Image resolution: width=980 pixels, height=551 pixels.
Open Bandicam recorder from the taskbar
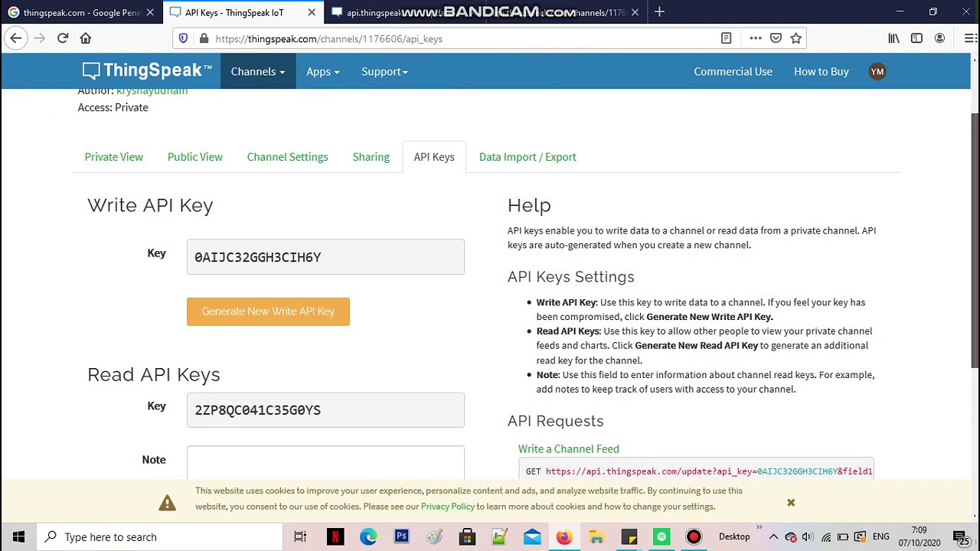click(694, 537)
